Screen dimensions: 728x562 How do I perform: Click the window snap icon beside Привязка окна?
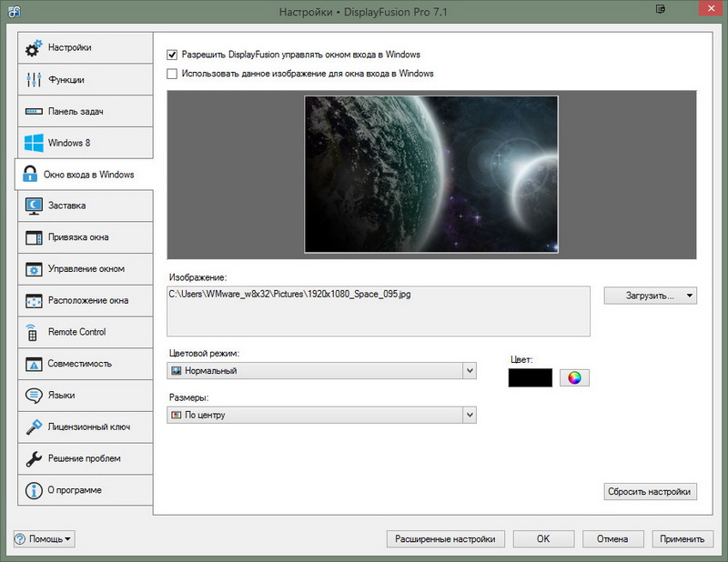coord(34,237)
